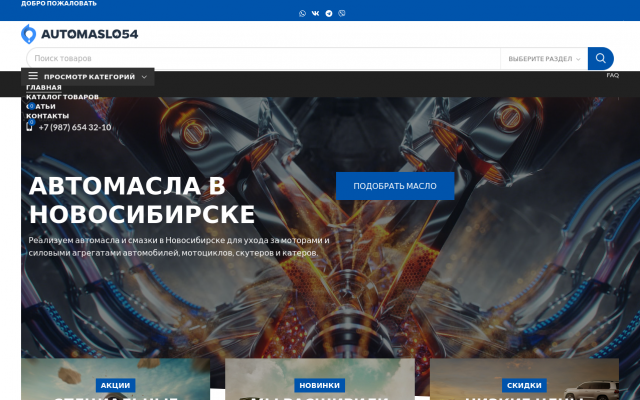This screenshot has width=640, height=400.
Task: Open the FAQ link
Action: tap(613, 75)
